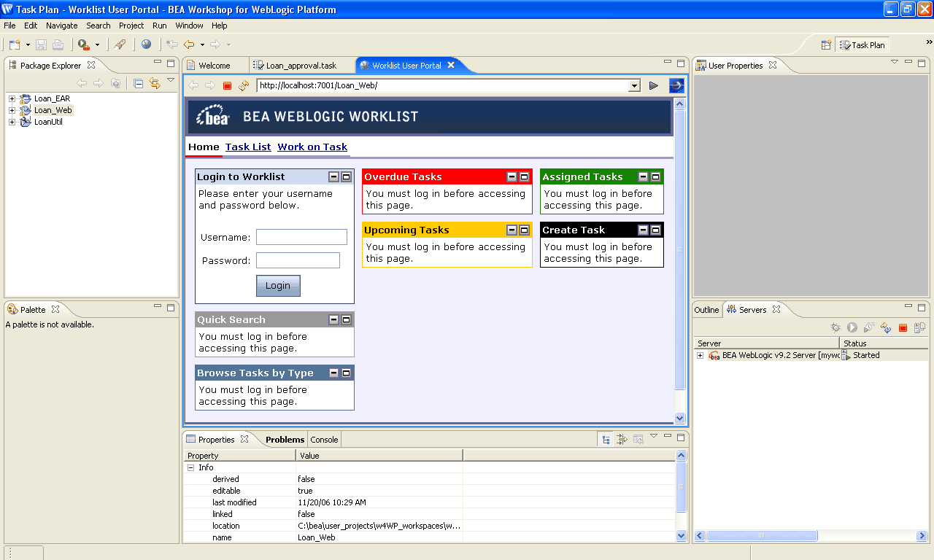Expand BEA WebLogic v9.2 Server node
The width and height of the screenshot is (934, 560).
[x=700, y=356]
